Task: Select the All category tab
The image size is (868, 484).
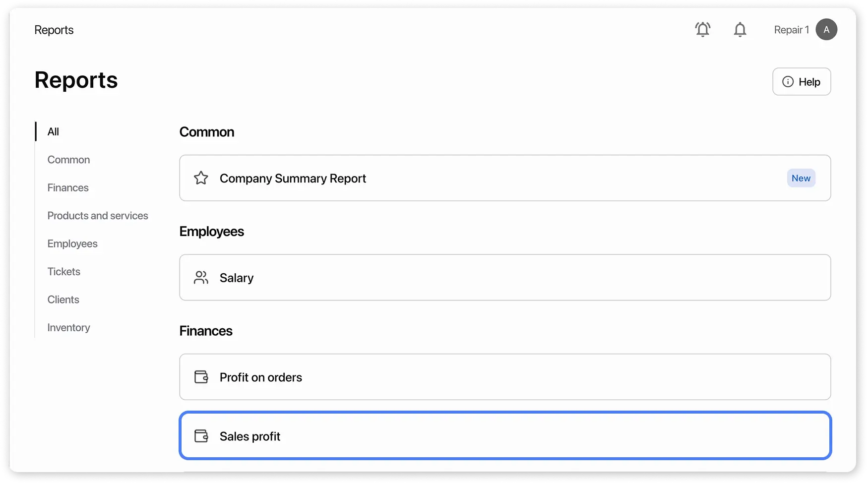Action: 53,132
